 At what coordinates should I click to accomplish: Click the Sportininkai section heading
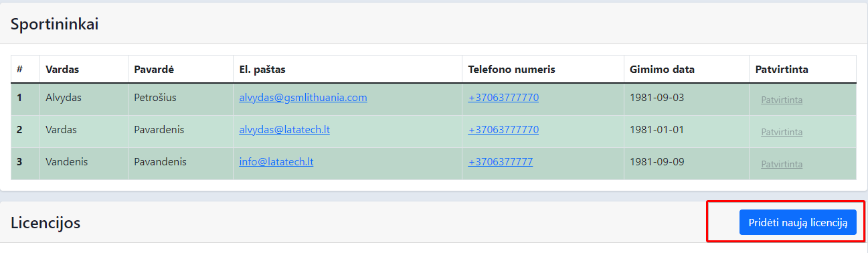(x=55, y=24)
